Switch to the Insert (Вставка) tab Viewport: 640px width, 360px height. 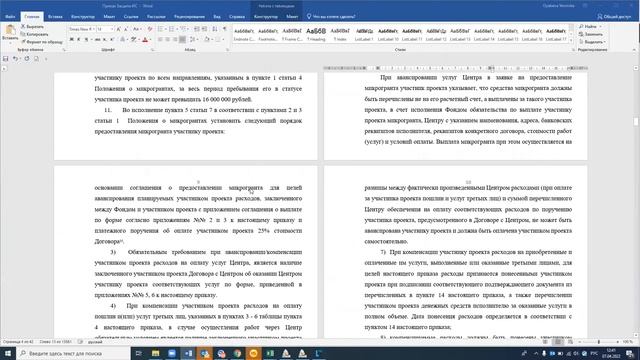pyautogui.click(x=55, y=17)
